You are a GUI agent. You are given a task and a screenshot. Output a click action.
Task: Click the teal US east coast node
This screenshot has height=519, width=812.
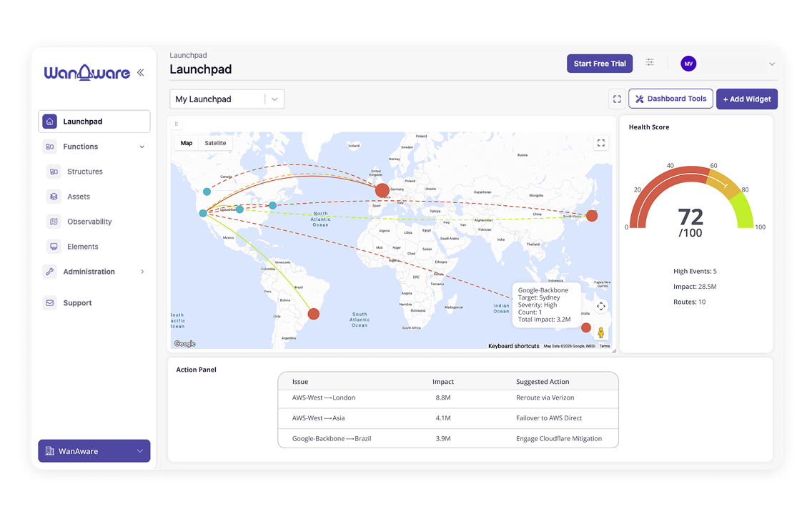(x=272, y=206)
